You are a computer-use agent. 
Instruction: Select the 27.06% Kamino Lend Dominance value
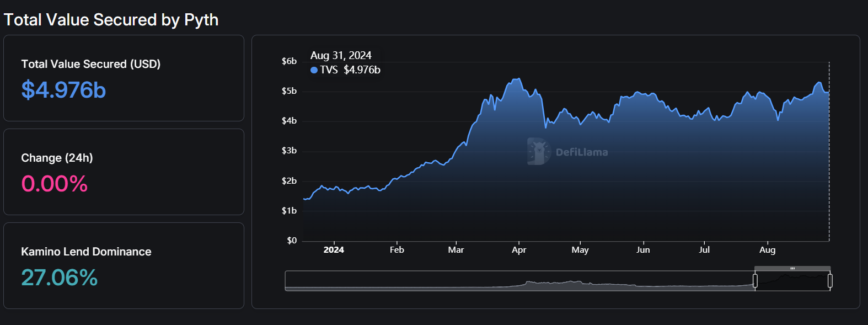(x=60, y=278)
